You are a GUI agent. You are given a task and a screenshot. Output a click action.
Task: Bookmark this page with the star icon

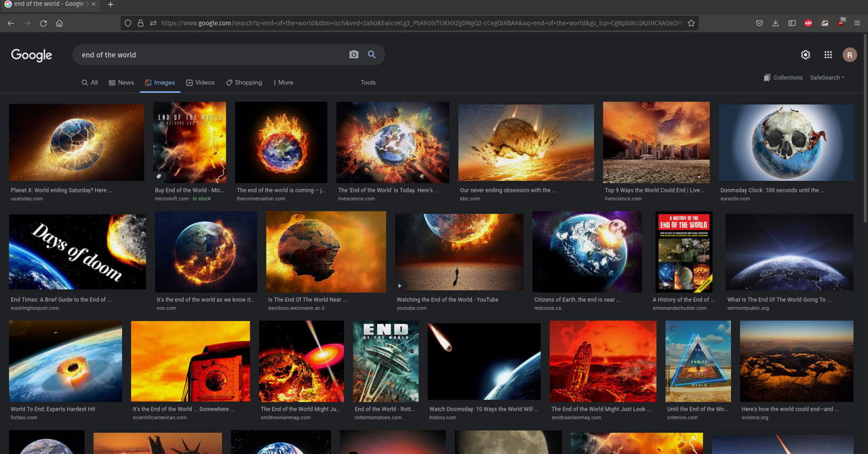pos(691,23)
